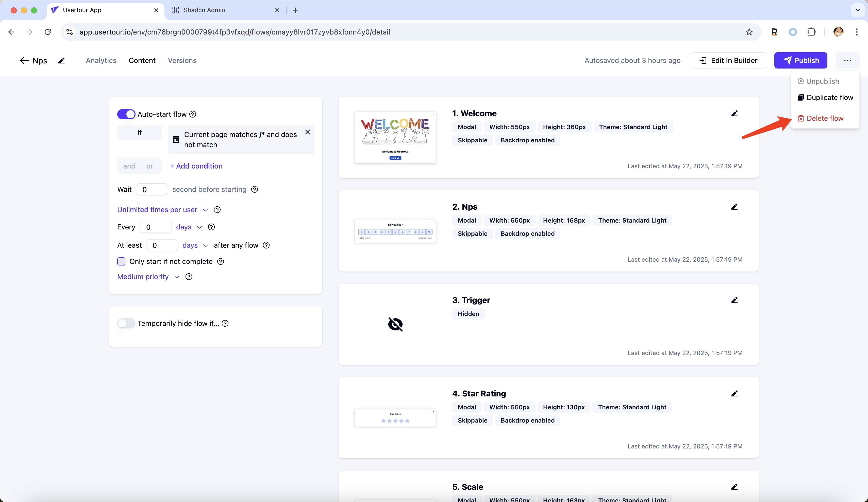This screenshot has width=868, height=502.
Task: Open days dropdown in At least row
Action: point(195,245)
